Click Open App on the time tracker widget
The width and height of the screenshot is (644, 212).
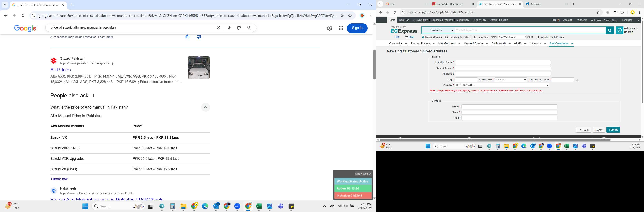click(x=363, y=174)
